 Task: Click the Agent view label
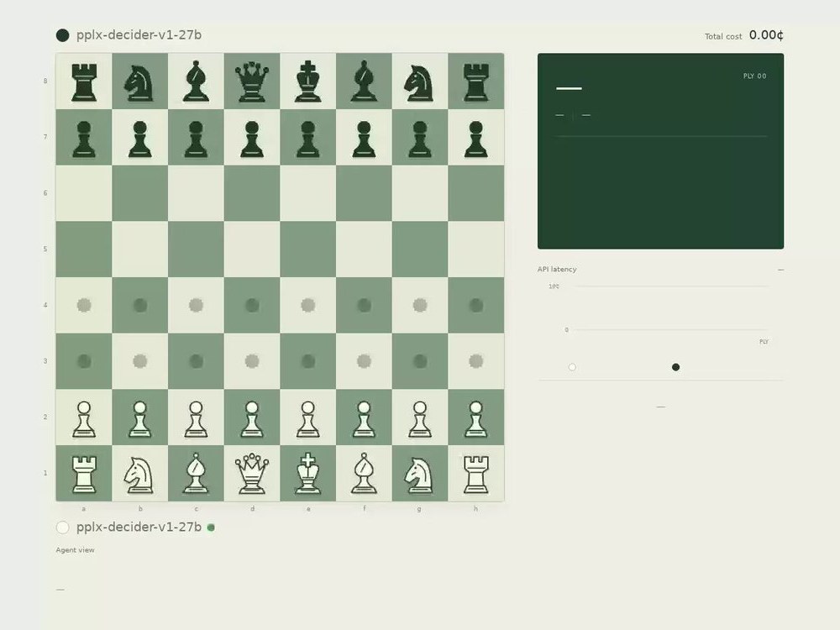pos(75,550)
